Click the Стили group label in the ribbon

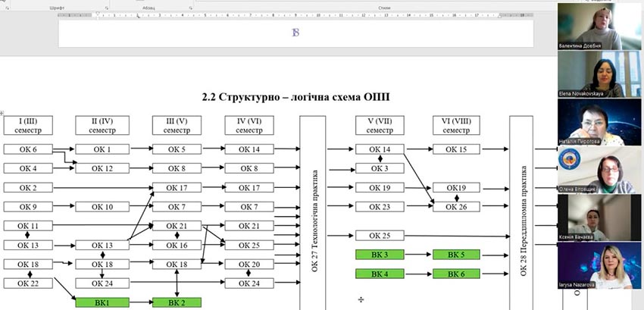[384, 7]
